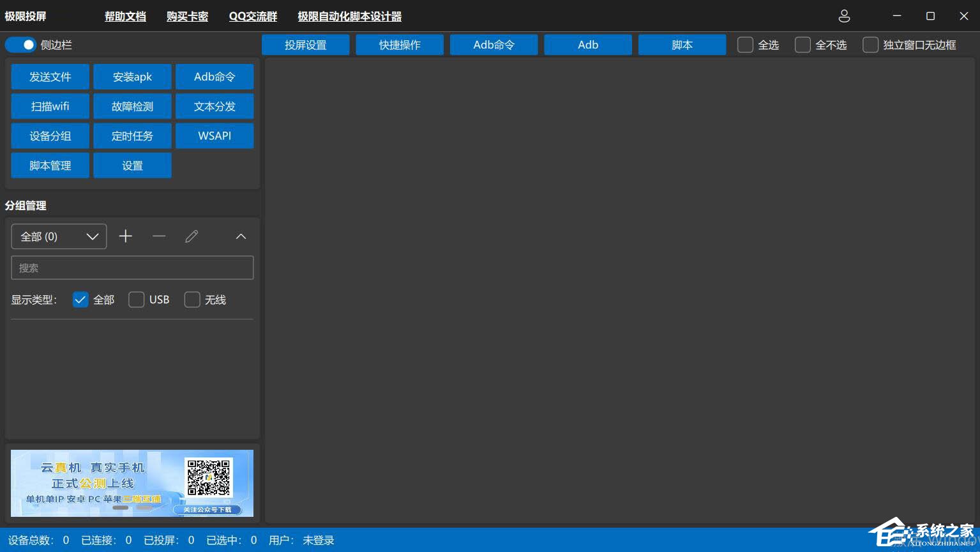Add a new group with plus icon
This screenshot has height=552, width=980.
pos(126,236)
